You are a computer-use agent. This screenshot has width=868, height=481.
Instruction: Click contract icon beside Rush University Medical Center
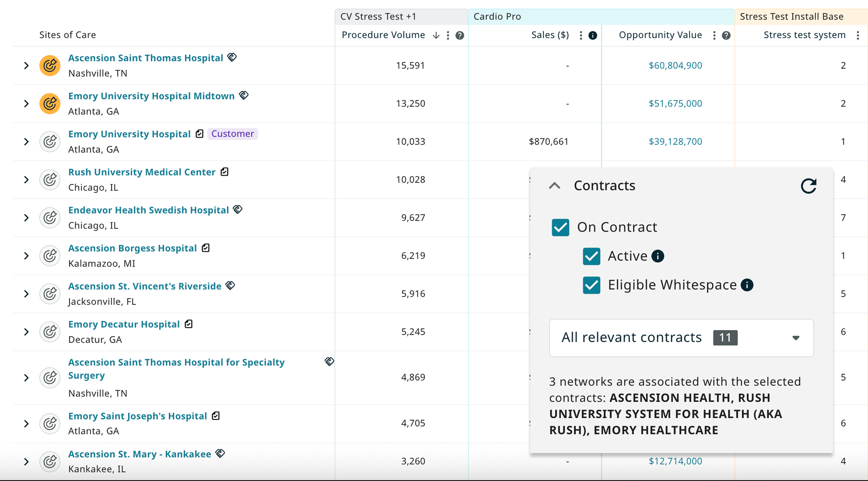[224, 172]
